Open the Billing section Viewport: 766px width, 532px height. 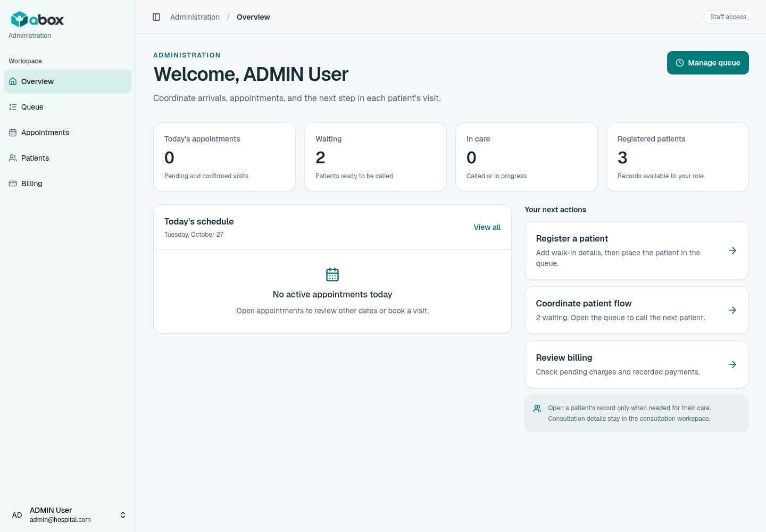[x=68, y=184]
